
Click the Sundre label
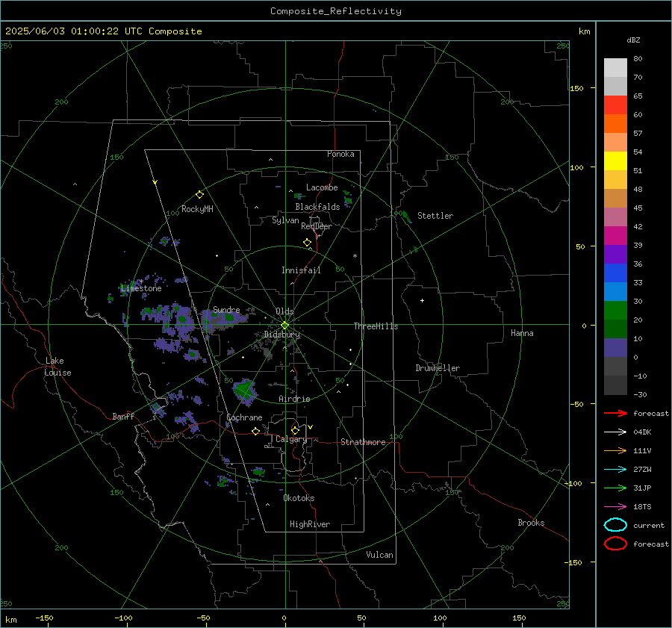(226, 309)
